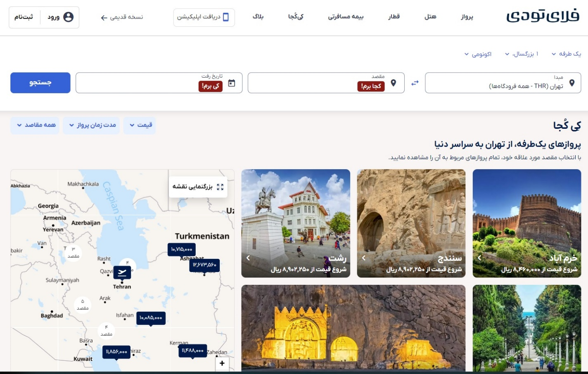Select the location pin icon in مبدا field

tap(572, 83)
